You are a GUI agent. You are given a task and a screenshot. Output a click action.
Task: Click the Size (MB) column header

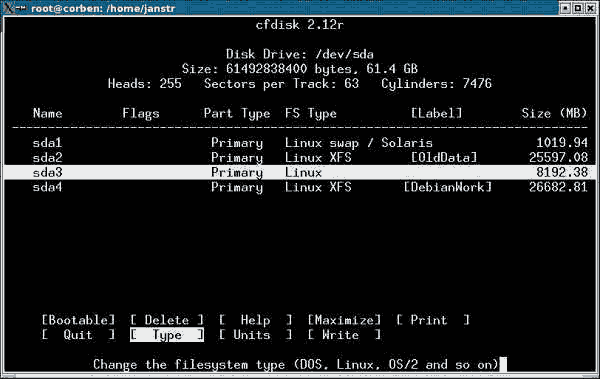point(554,113)
